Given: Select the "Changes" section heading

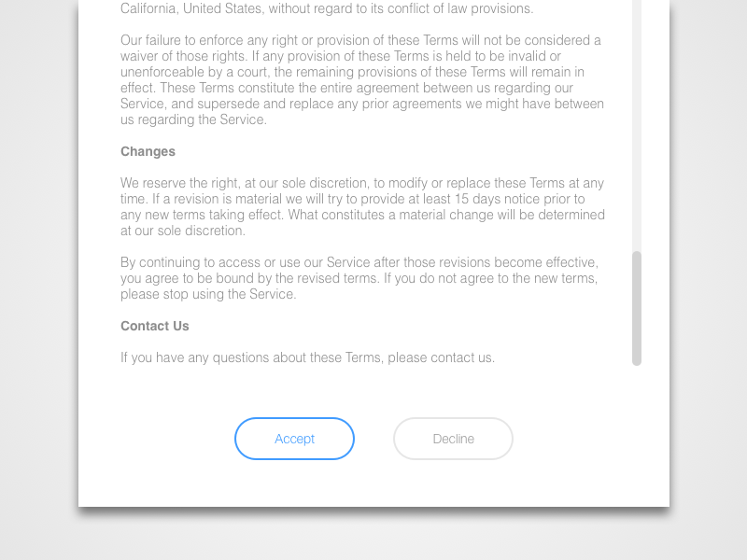Looking at the screenshot, I should pyautogui.click(x=148, y=151).
